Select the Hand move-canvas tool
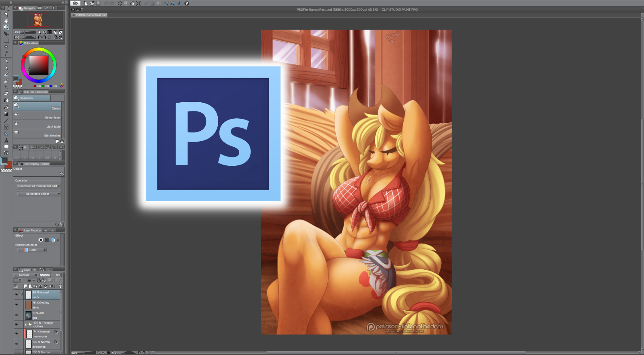 tap(6, 21)
